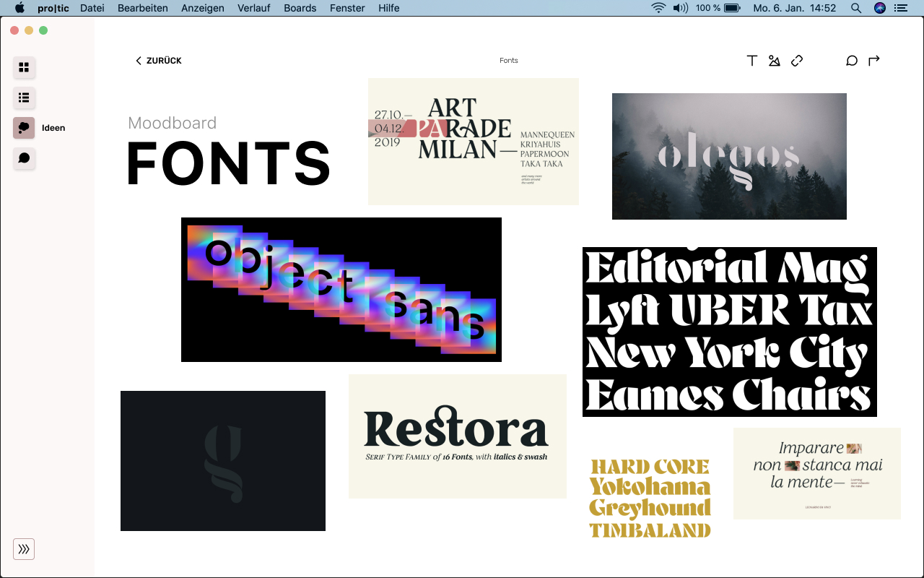Select the Imparare non stanca image

tap(817, 473)
